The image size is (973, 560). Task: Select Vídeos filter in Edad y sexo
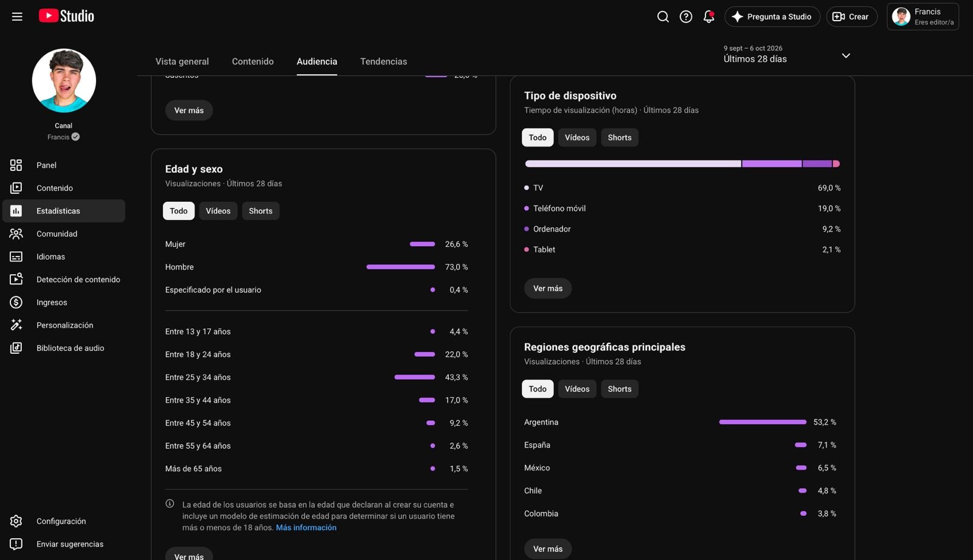click(218, 211)
